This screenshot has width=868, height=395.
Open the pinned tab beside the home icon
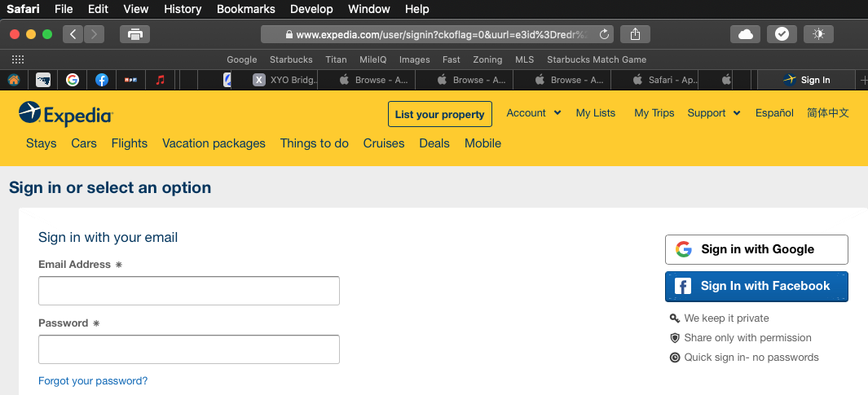pos(43,80)
